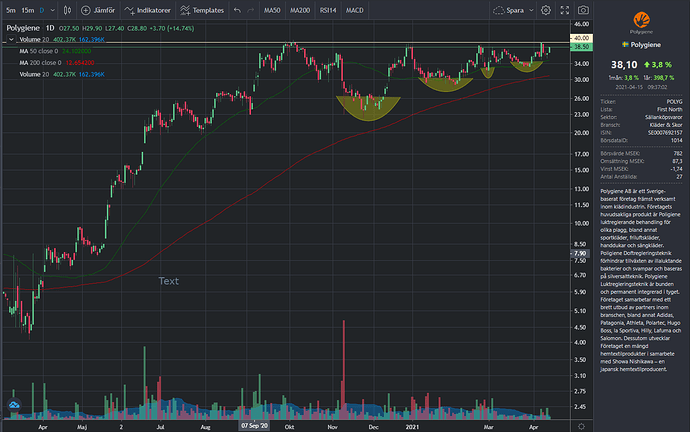Screen dimensions: 690x432
Task: Select the 'Text' annotation on chart
Action: (169, 281)
